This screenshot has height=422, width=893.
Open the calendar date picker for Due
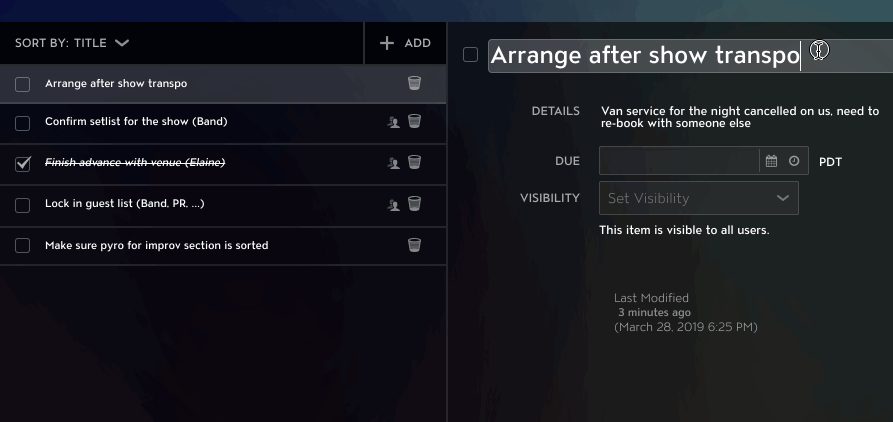pos(771,161)
